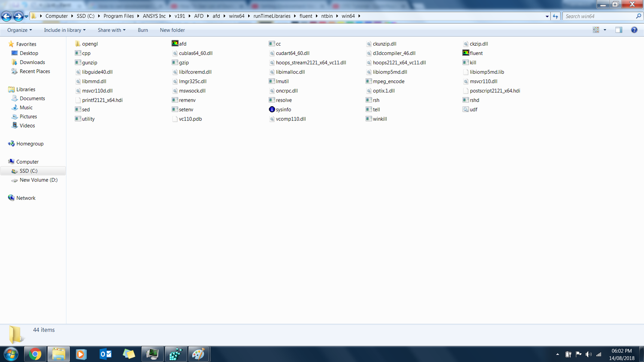The width and height of the screenshot is (644, 362).
Task: Refresh the win64 folder view
Action: point(555,16)
